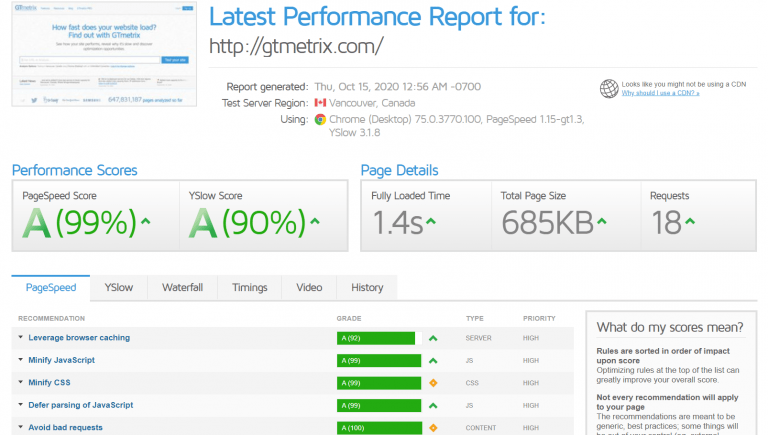Click the Canadian flag icon
This screenshot has width=768, height=435.
[320, 103]
